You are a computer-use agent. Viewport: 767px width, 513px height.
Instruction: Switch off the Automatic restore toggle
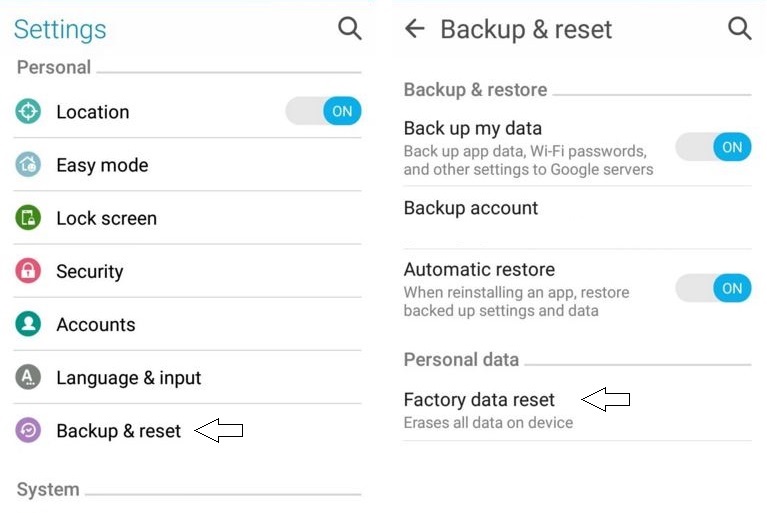pyautogui.click(x=713, y=288)
